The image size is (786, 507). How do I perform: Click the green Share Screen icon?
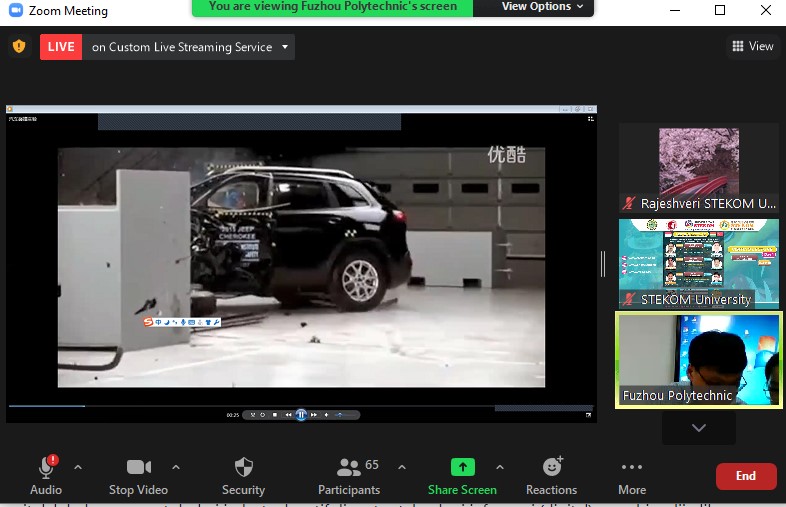(463, 467)
